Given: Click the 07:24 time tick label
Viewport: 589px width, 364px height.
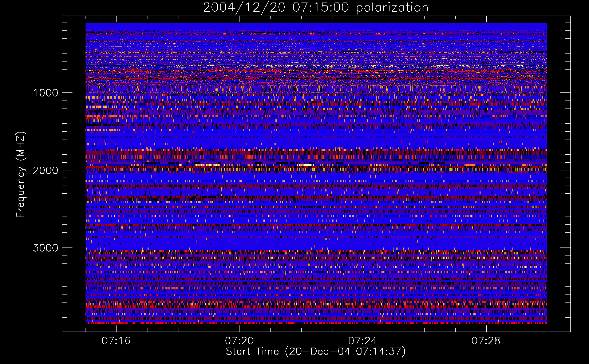Looking at the screenshot, I should [x=363, y=341].
